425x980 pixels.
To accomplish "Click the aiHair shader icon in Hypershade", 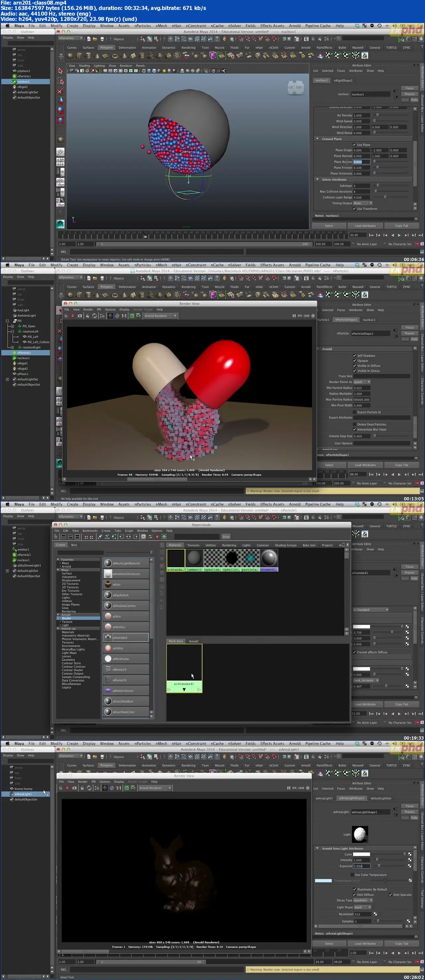I will coord(108,584).
